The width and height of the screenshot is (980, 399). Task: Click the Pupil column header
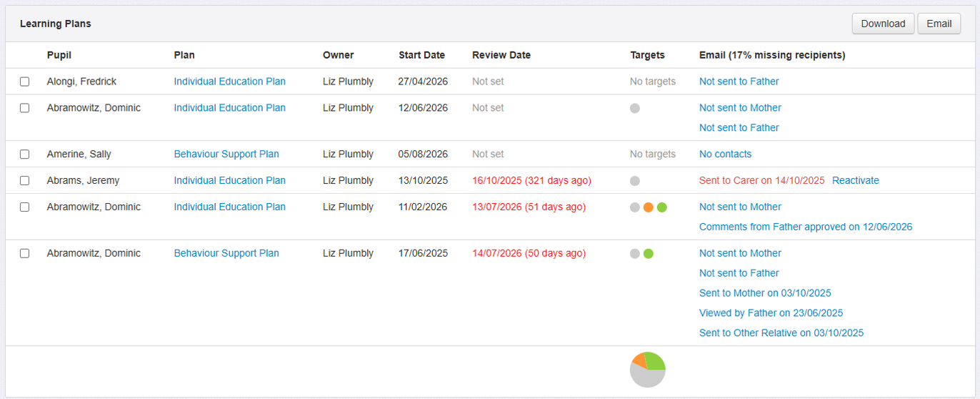(x=59, y=55)
